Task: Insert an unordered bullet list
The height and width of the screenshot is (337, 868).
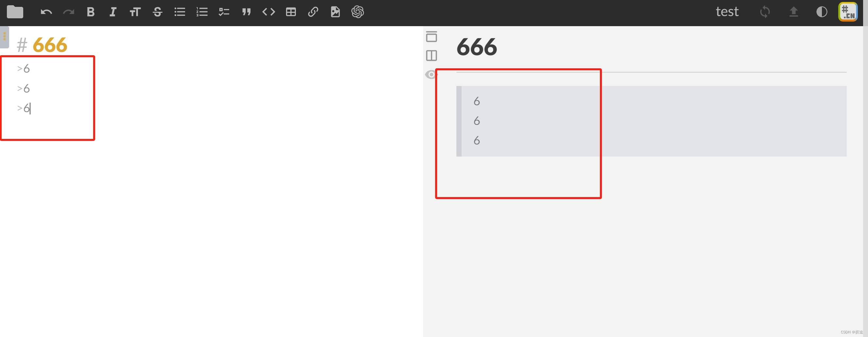Action: tap(179, 12)
